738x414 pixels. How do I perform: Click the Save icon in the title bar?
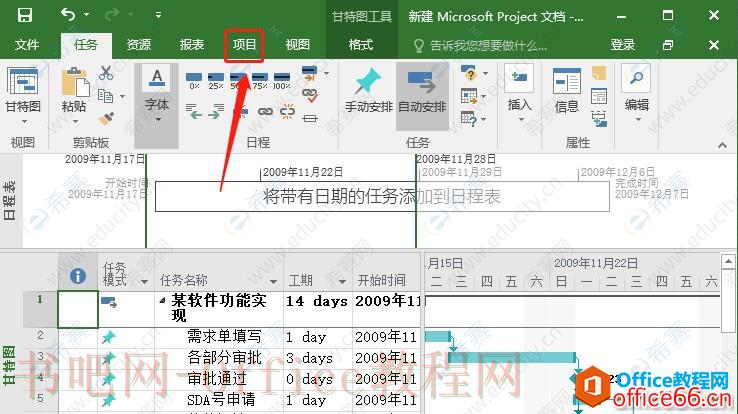(x=24, y=16)
